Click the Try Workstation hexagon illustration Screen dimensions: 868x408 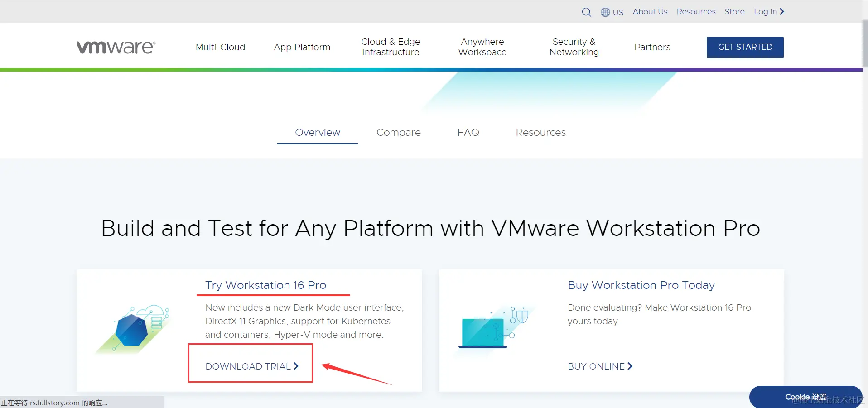132,329
